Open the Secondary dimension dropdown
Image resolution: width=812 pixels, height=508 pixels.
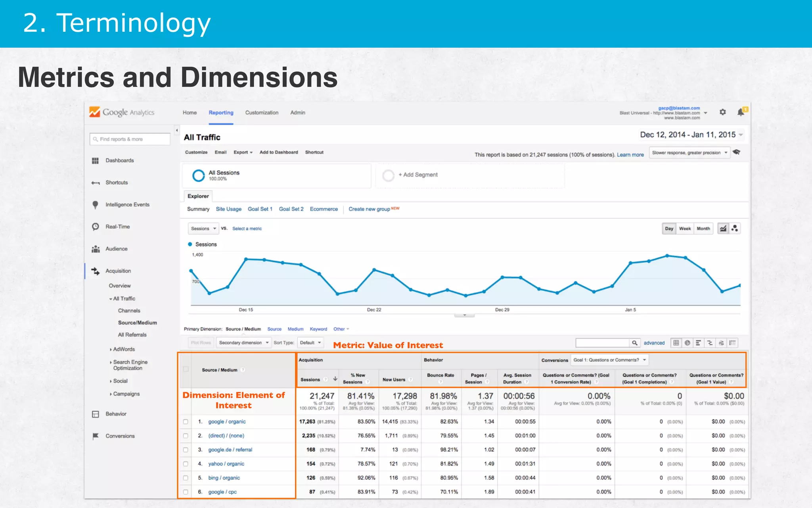click(x=243, y=343)
